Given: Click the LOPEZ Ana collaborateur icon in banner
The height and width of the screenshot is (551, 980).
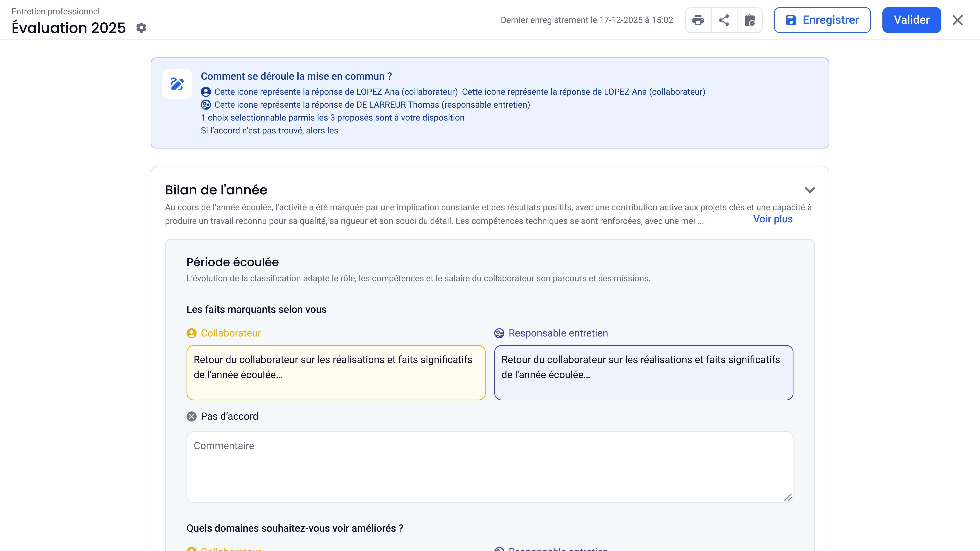Looking at the screenshot, I should pos(206,92).
